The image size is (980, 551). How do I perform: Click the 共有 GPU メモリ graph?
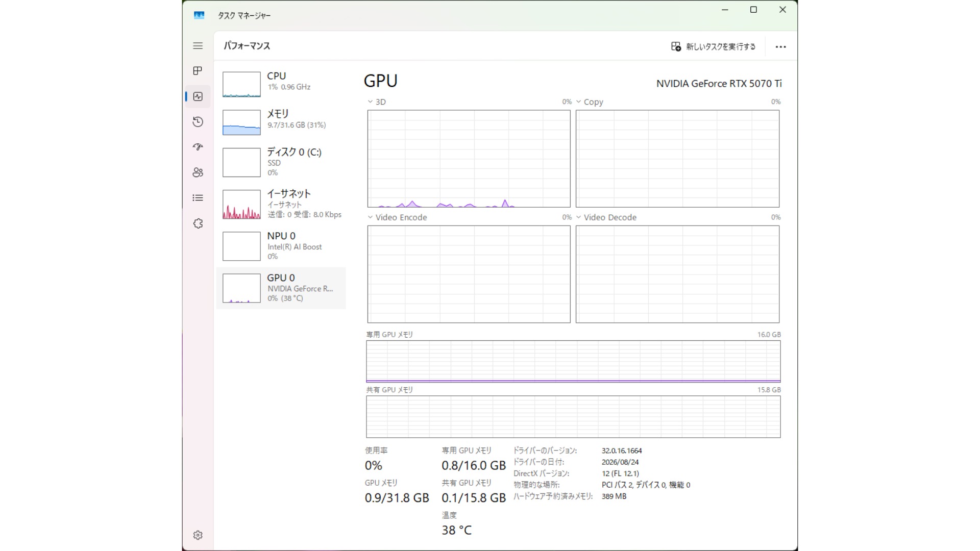(x=573, y=417)
